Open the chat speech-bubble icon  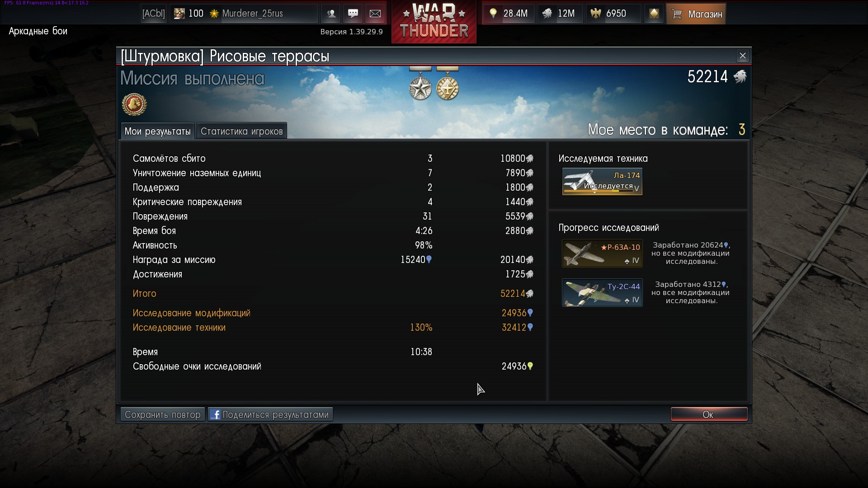point(353,14)
